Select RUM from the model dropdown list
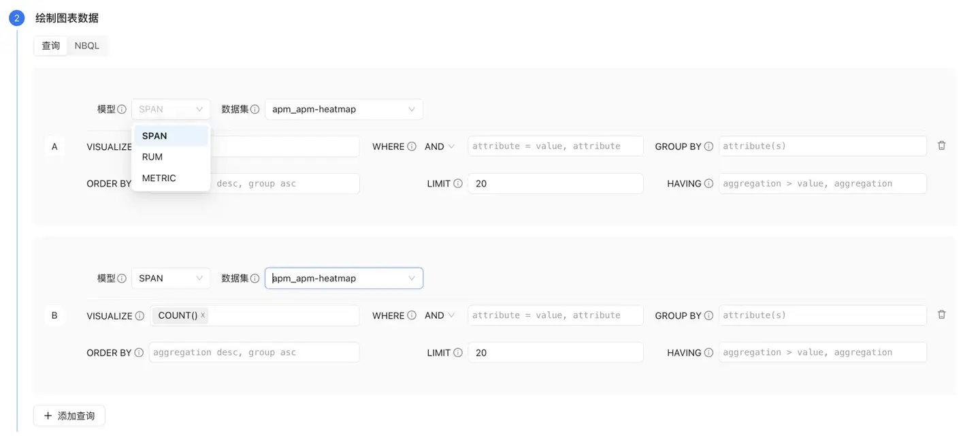The width and height of the screenshot is (980, 436). point(152,157)
